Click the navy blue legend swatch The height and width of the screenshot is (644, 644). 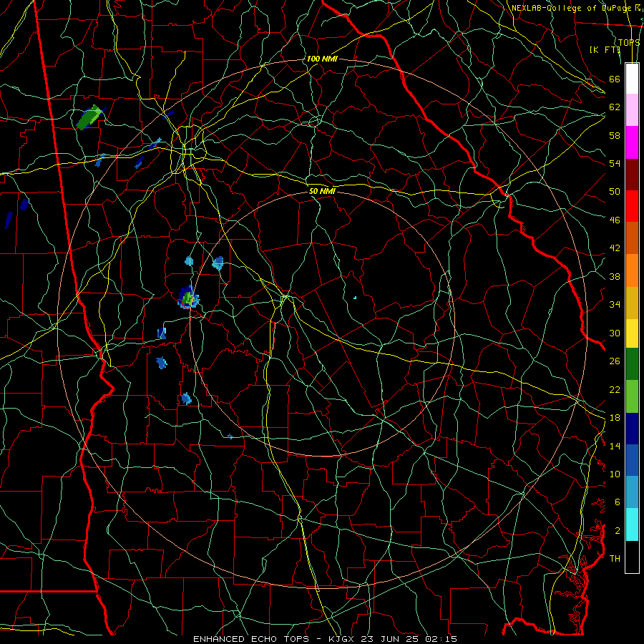(632, 429)
